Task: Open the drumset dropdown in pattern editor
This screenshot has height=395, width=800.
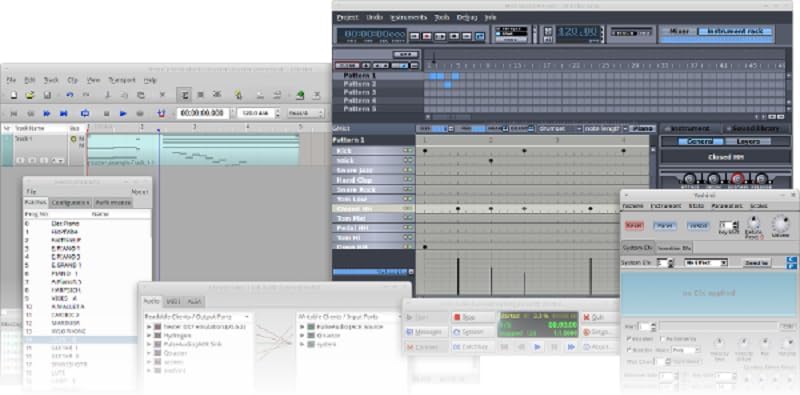Action: click(560, 129)
